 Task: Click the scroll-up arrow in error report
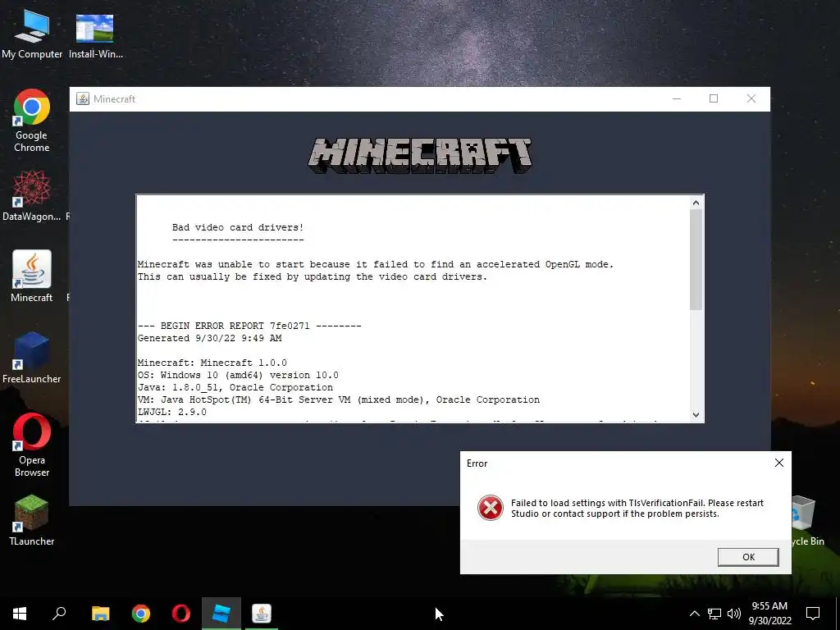click(696, 203)
